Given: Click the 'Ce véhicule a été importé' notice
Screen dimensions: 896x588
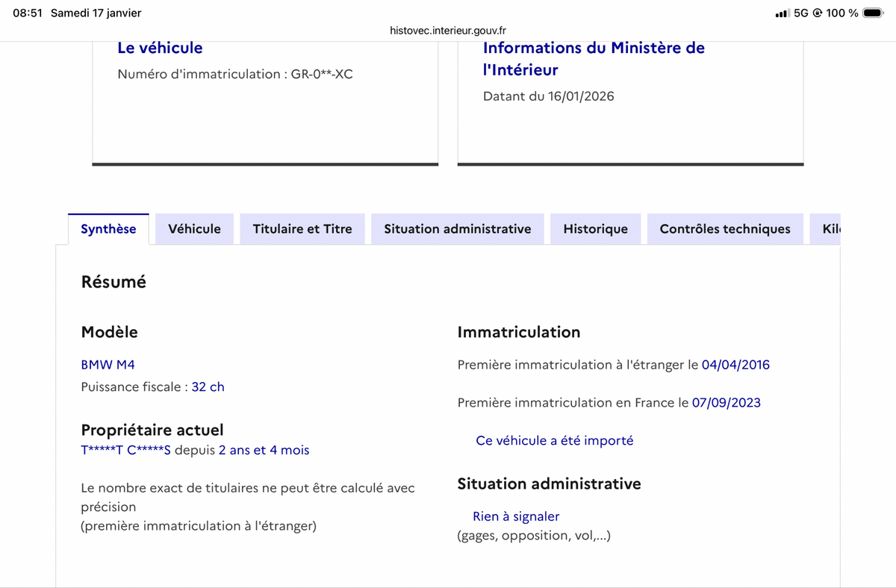Looking at the screenshot, I should click(x=554, y=440).
